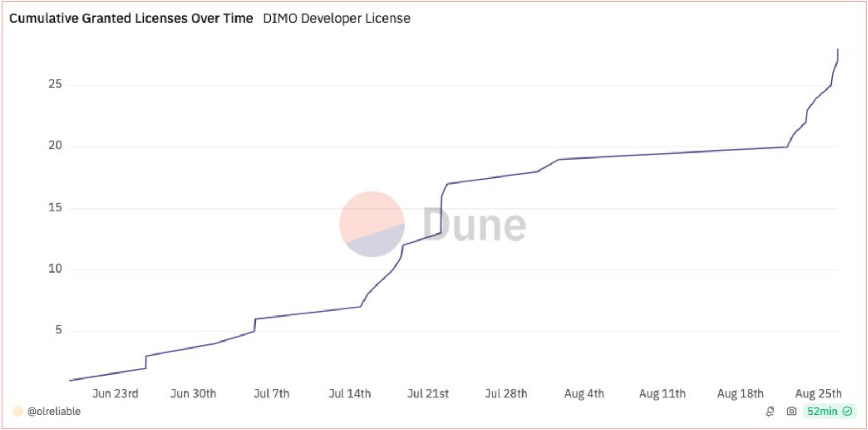Click the 52min refresh status badge
The height and width of the screenshot is (430, 868).
click(x=829, y=412)
